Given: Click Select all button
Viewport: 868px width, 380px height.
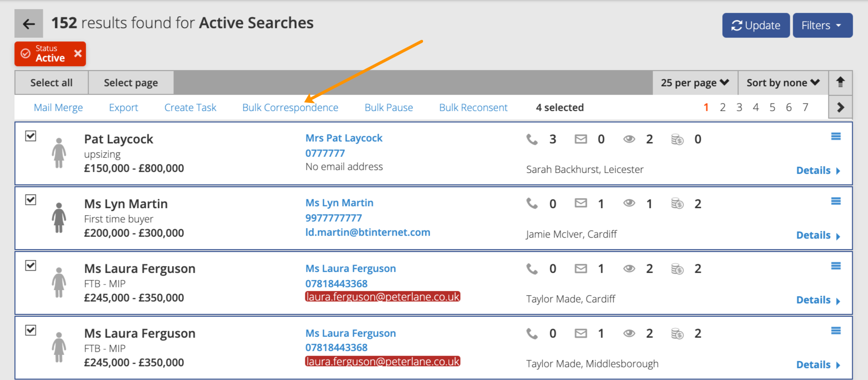Looking at the screenshot, I should coord(51,83).
